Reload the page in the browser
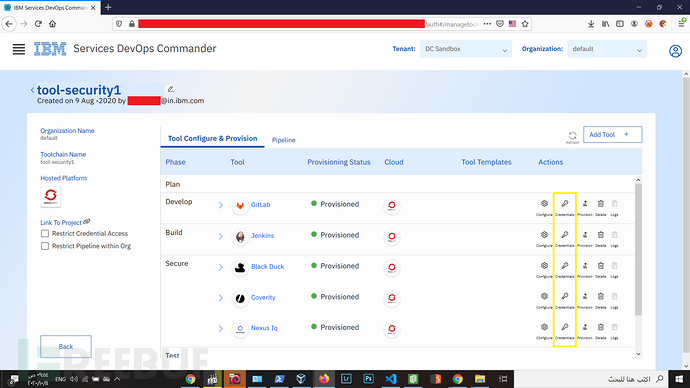690x388 pixels. pyautogui.click(x=38, y=24)
